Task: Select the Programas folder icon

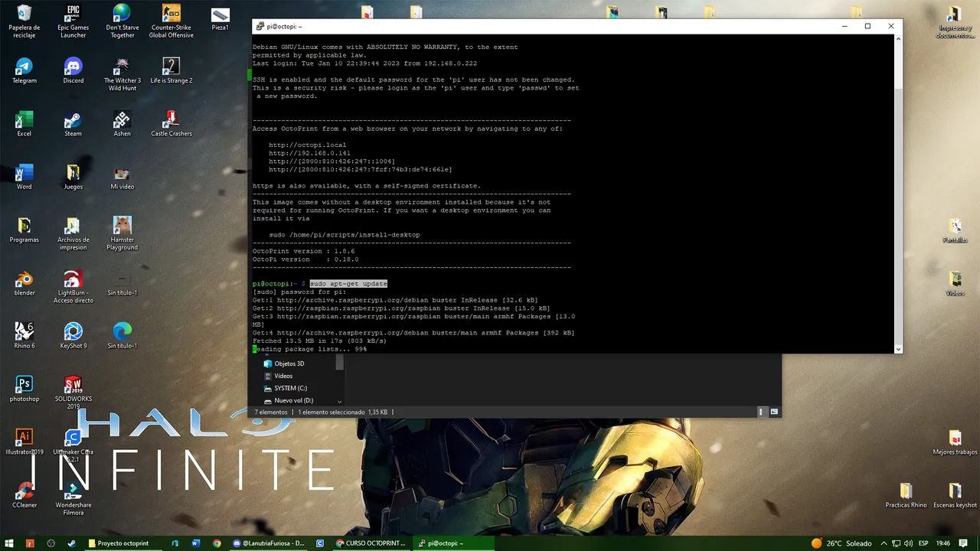Action: (24, 230)
